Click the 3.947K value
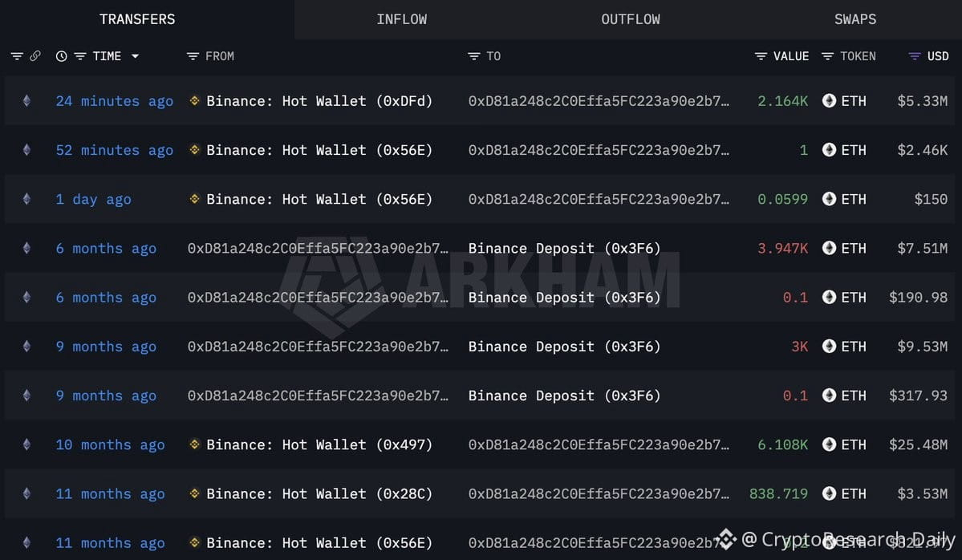 (x=783, y=249)
